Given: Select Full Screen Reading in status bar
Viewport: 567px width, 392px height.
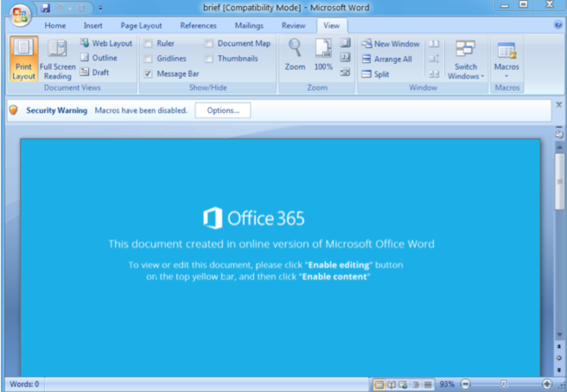Looking at the screenshot, I should click(392, 384).
